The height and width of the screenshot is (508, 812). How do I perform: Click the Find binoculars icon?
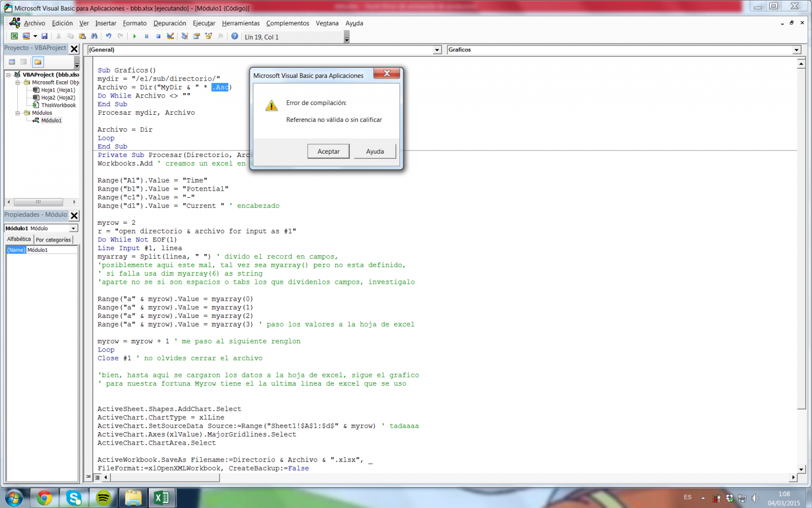[x=94, y=36]
